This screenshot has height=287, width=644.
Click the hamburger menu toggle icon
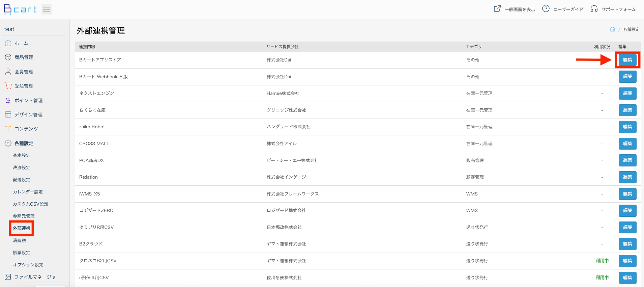(x=47, y=9)
